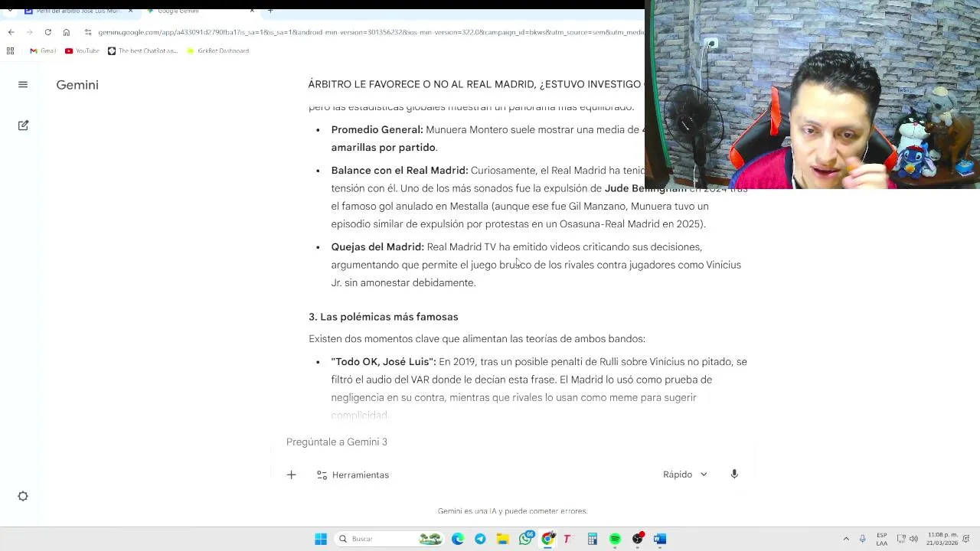Expand the Rápido model selector dropdown
Image resolution: width=980 pixels, height=551 pixels.
click(x=685, y=474)
